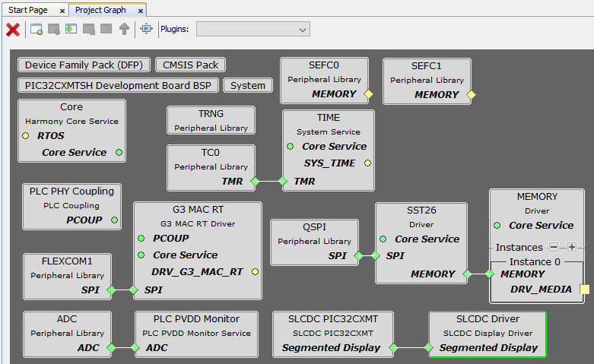
Task: Click the SYS_TIME yellow circle on TIME block
Action: tap(367, 163)
